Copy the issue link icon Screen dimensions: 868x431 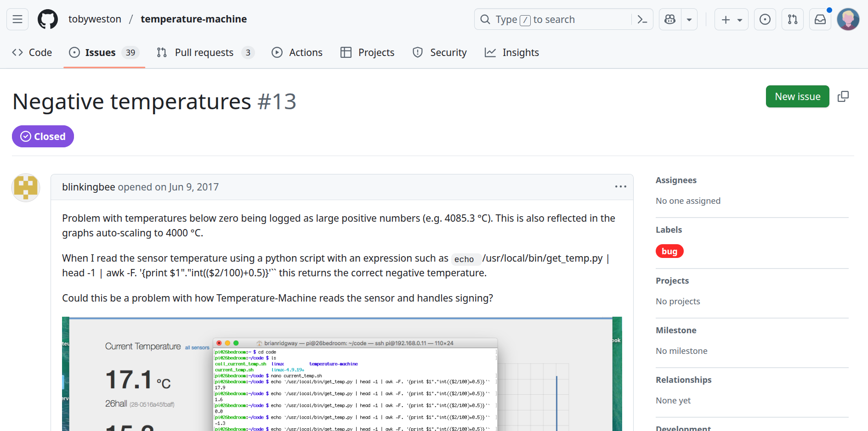(x=843, y=96)
